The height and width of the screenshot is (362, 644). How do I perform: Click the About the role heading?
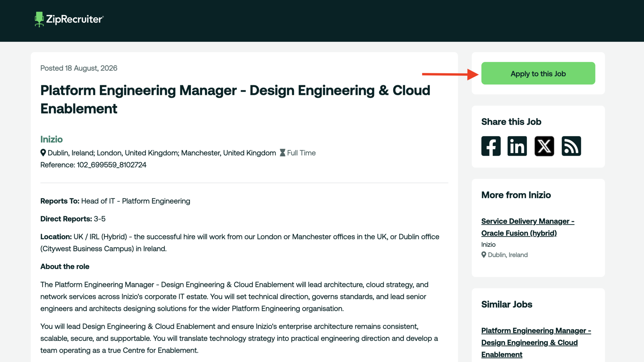65,267
